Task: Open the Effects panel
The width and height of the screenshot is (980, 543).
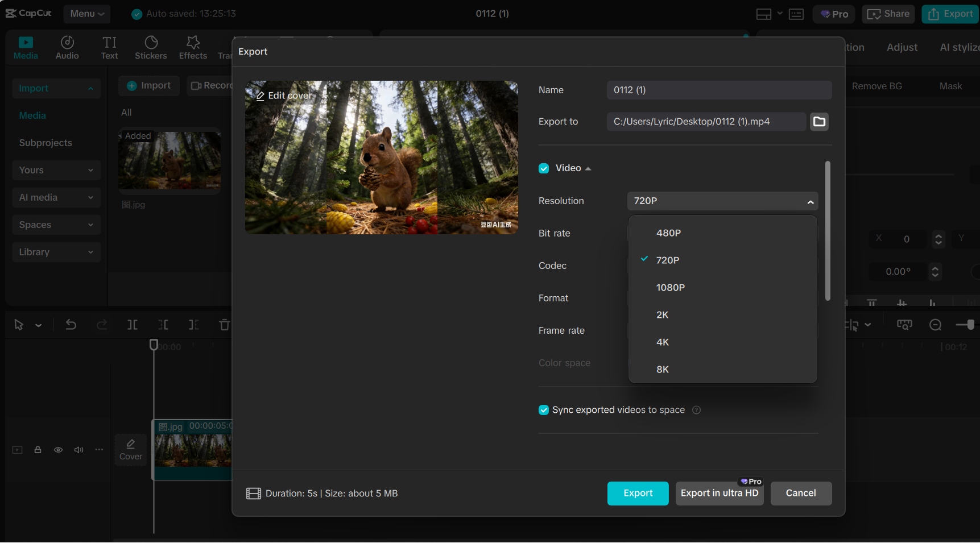Action: click(193, 47)
